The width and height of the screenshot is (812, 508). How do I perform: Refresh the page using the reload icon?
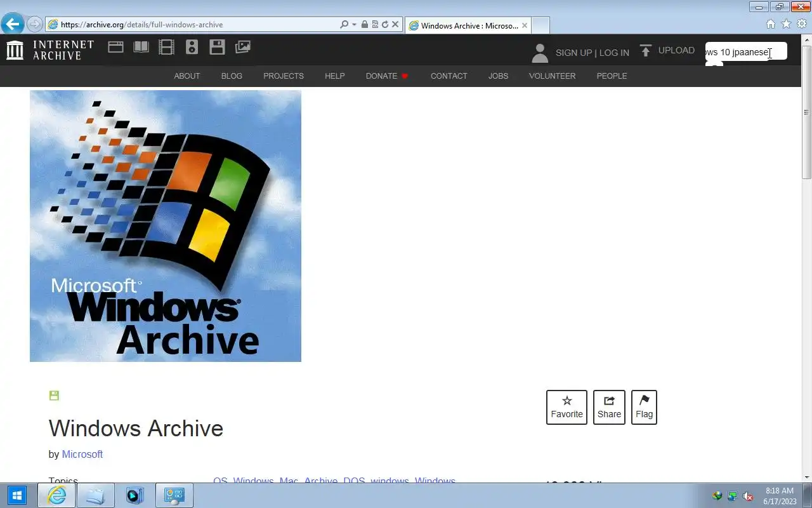pos(384,24)
